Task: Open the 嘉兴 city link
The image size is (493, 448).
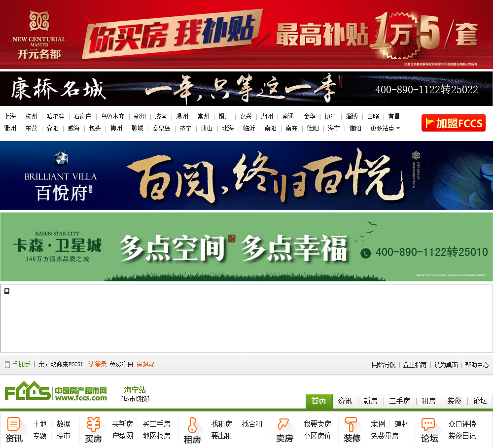Action: (x=246, y=117)
